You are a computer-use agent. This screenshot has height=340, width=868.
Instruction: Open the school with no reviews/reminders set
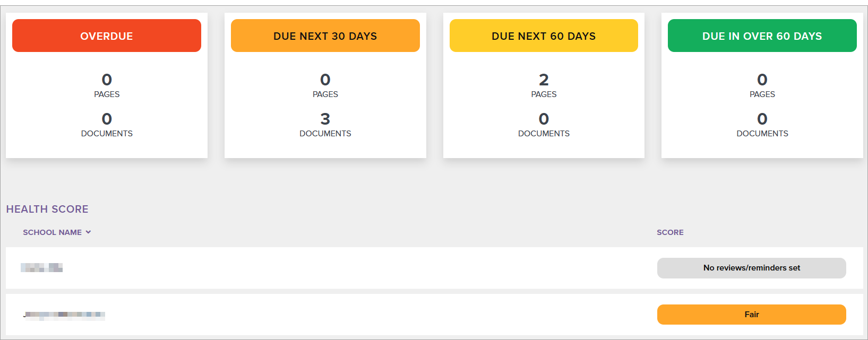pos(42,268)
